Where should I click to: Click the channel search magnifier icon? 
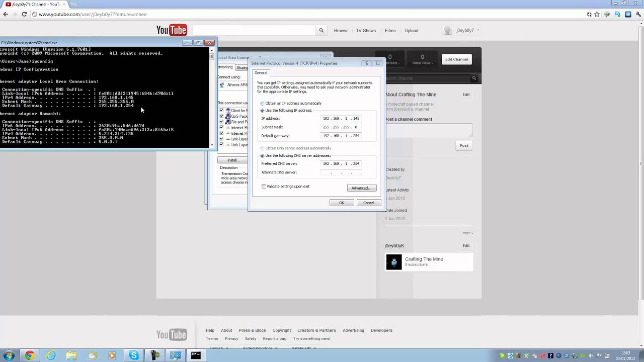[x=474, y=78]
